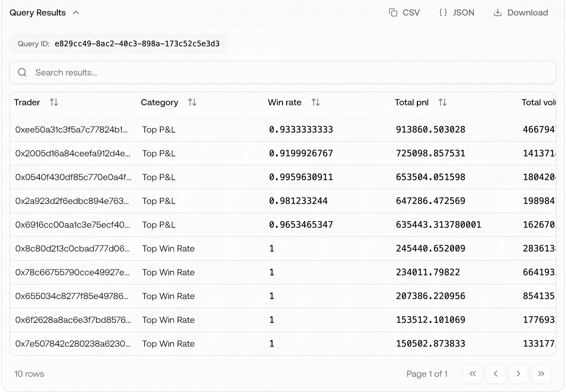Go to the next page
This screenshot has width=566, height=392.
coord(518,374)
